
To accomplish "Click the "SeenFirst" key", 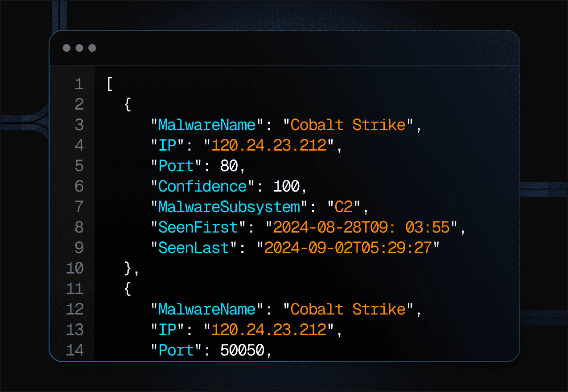I will (198, 227).
